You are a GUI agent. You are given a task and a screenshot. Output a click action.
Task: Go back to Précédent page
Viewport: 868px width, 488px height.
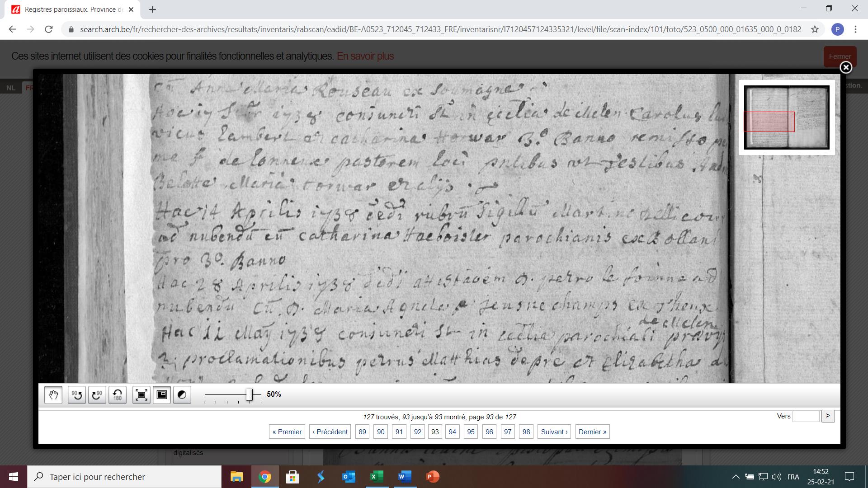[330, 432]
